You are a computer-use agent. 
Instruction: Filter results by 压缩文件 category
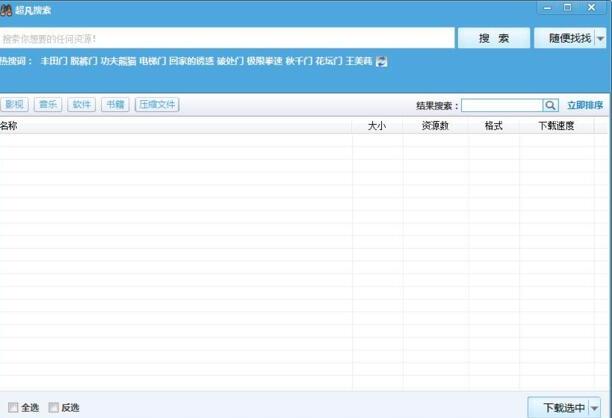click(157, 105)
